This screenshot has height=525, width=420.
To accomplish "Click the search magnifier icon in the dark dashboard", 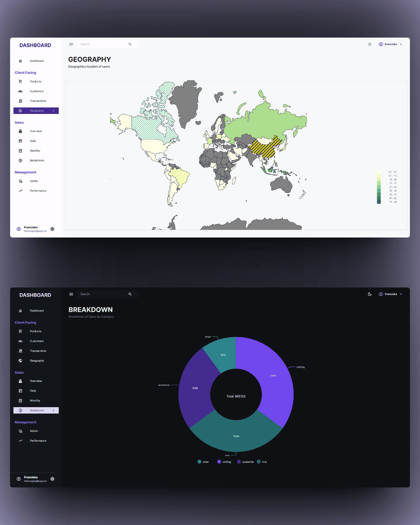I will (130, 294).
